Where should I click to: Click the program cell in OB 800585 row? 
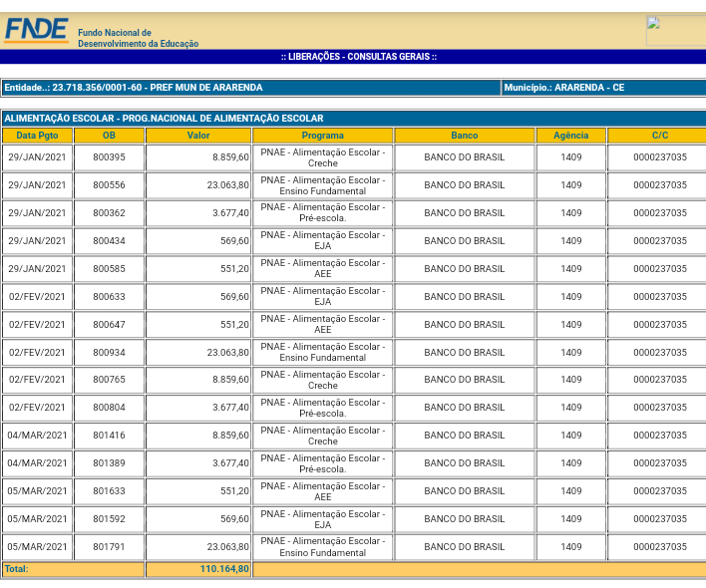[x=322, y=268]
